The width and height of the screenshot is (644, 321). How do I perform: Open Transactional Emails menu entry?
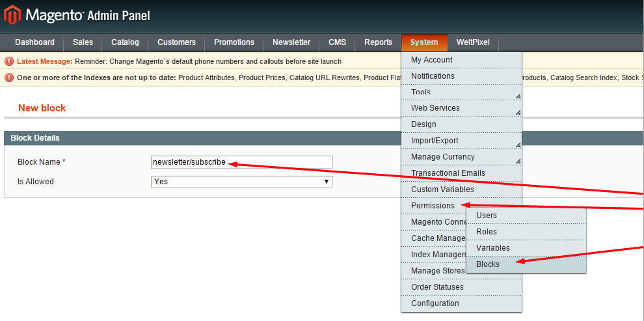coord(448,173)
